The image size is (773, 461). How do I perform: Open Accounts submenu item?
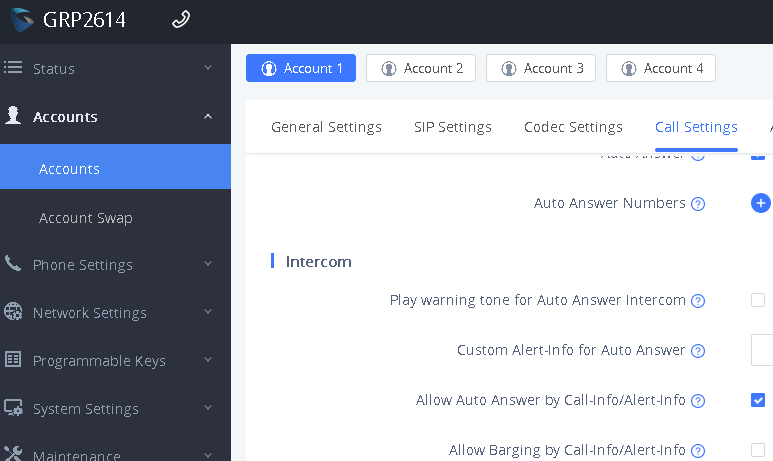tap(115, 167)
